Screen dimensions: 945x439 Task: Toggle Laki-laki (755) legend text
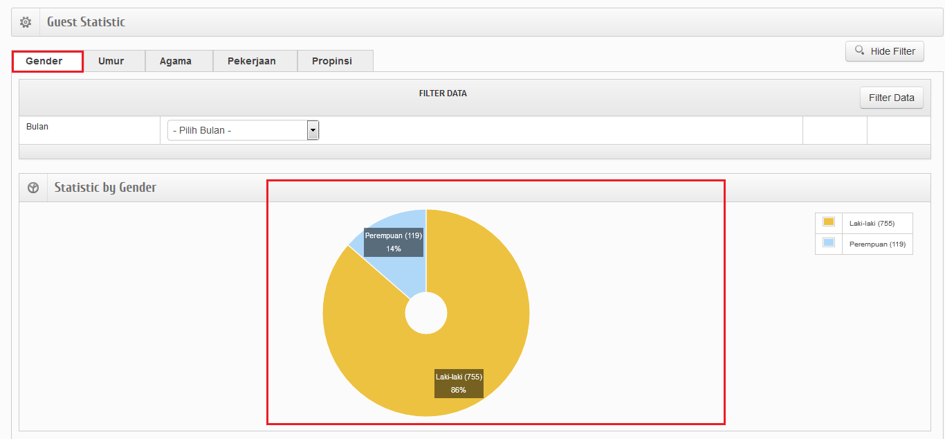click(872, 223)
